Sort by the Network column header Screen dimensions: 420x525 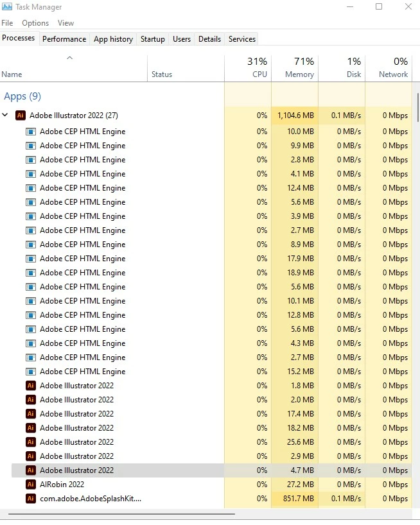389,68
